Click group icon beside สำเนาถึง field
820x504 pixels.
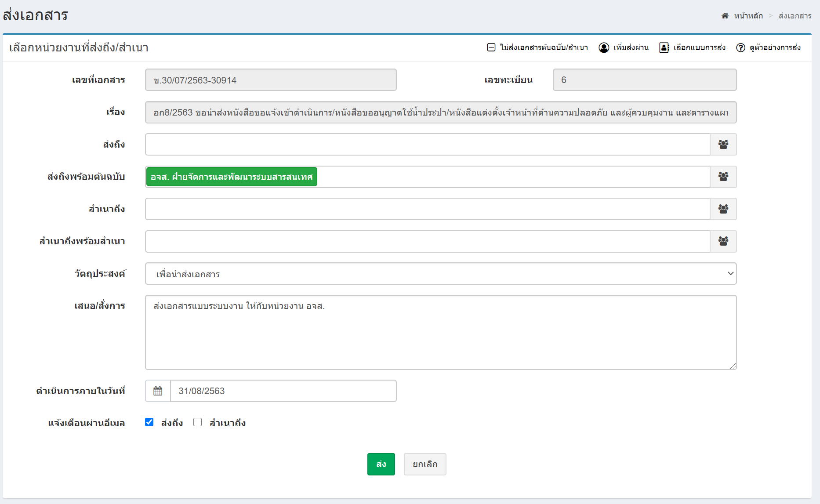[723, 209]
